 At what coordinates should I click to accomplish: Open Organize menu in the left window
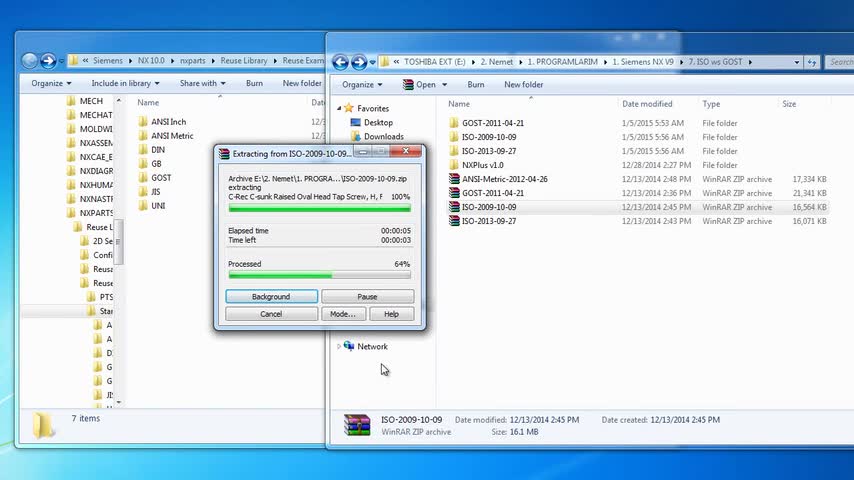[51, 83]
